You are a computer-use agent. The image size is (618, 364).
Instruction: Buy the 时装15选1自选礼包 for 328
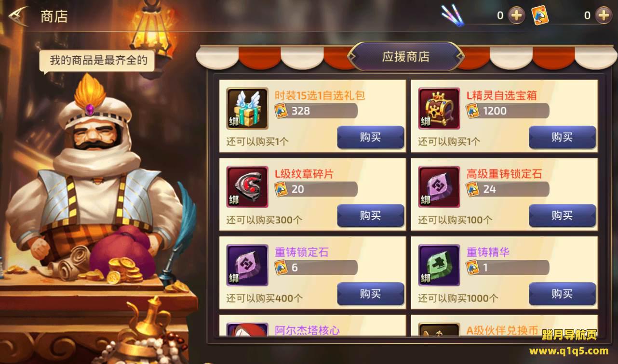[x=370, y=137]
